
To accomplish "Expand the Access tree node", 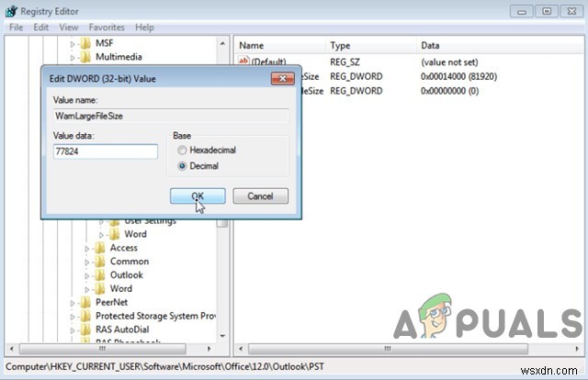I will pos(87,249).
